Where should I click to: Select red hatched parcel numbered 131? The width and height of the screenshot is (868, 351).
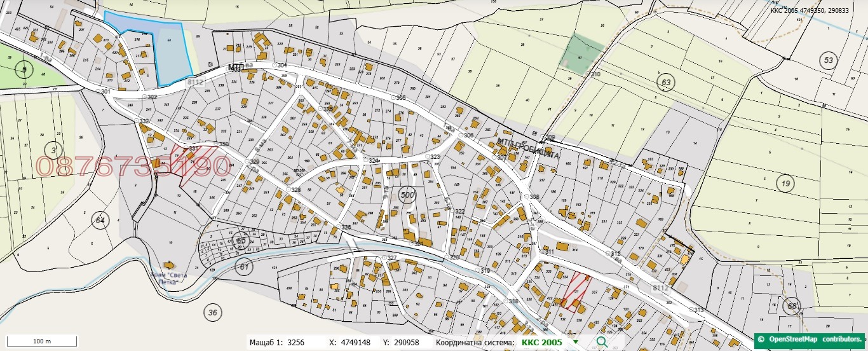coord(575,291)
